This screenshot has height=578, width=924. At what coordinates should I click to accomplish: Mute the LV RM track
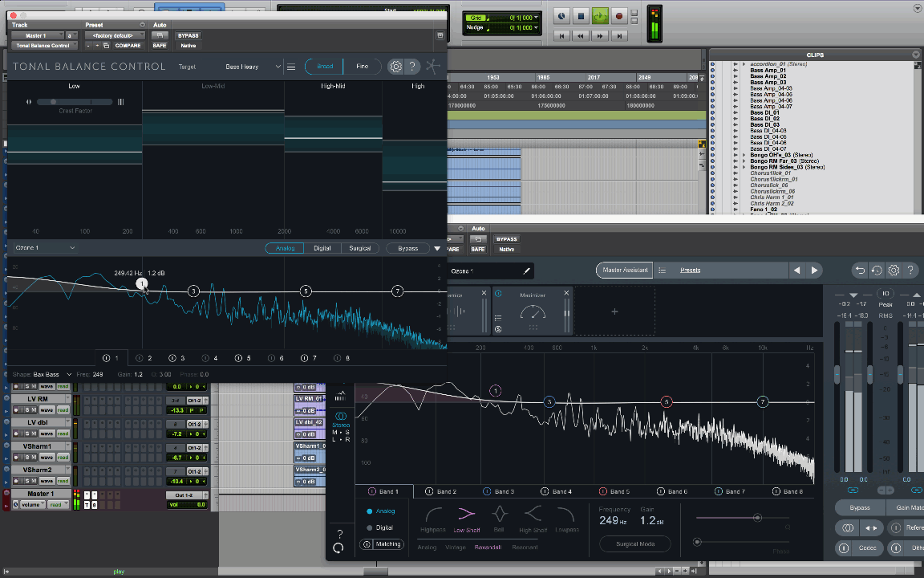point(34,410)
